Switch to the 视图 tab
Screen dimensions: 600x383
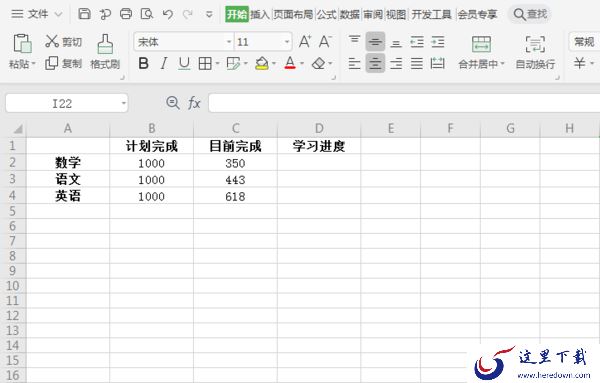[x=396, y=15]
